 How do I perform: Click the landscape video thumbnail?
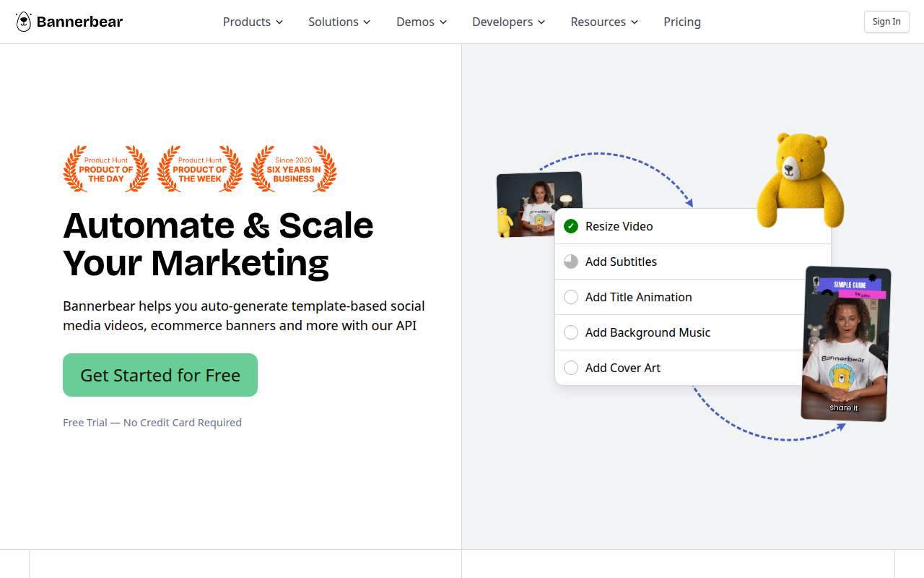pyautogui.click(x=539, y=204)
